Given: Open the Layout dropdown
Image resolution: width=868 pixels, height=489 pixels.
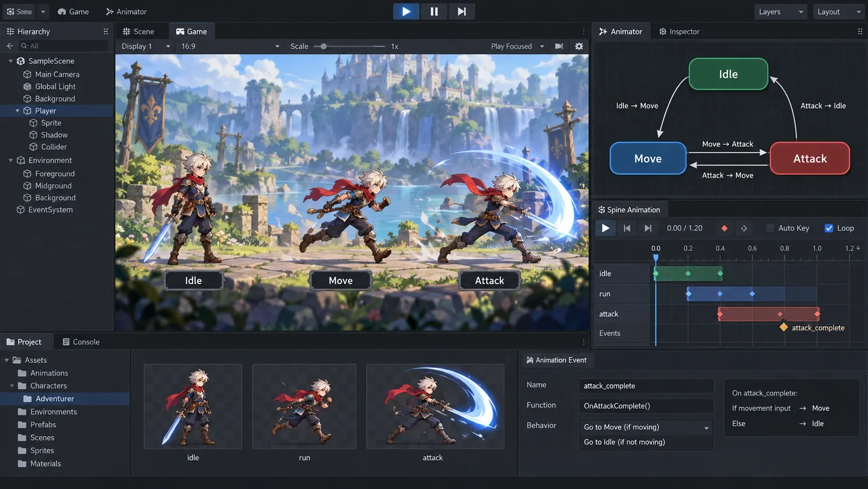Looking at the screenshot, I should (x=838, y=11).
